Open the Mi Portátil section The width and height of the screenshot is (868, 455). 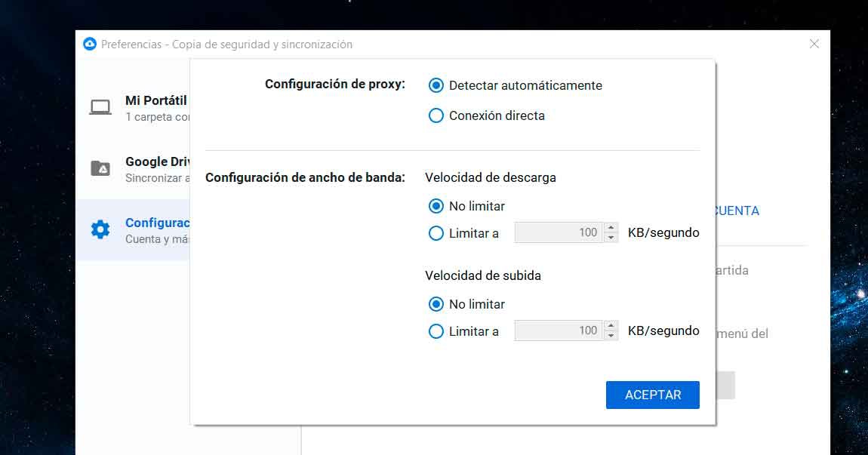pos(155,101)
